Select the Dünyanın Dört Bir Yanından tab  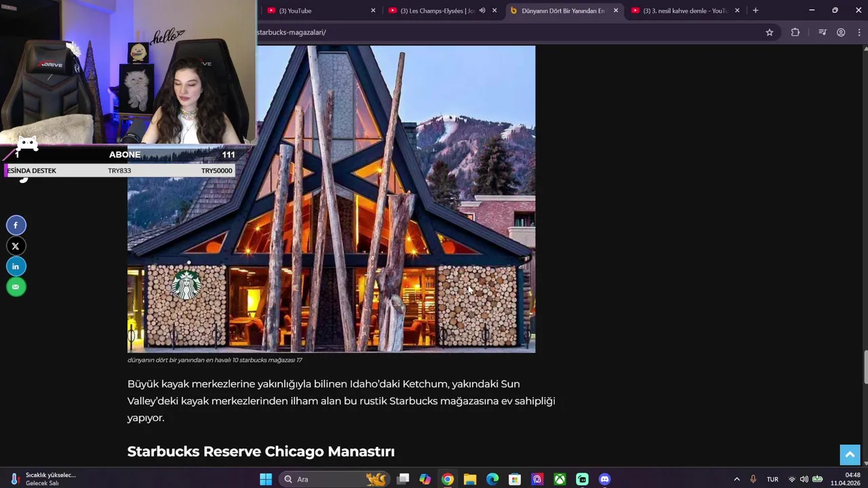click(x=564, y=11)
